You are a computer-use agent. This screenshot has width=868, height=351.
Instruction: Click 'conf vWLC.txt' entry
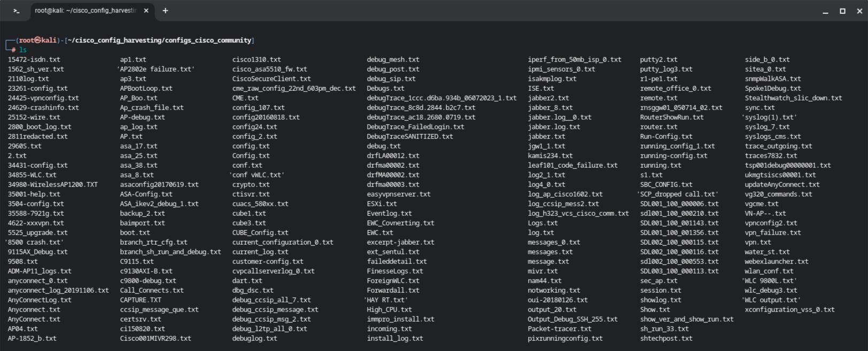tap(257, 175)
